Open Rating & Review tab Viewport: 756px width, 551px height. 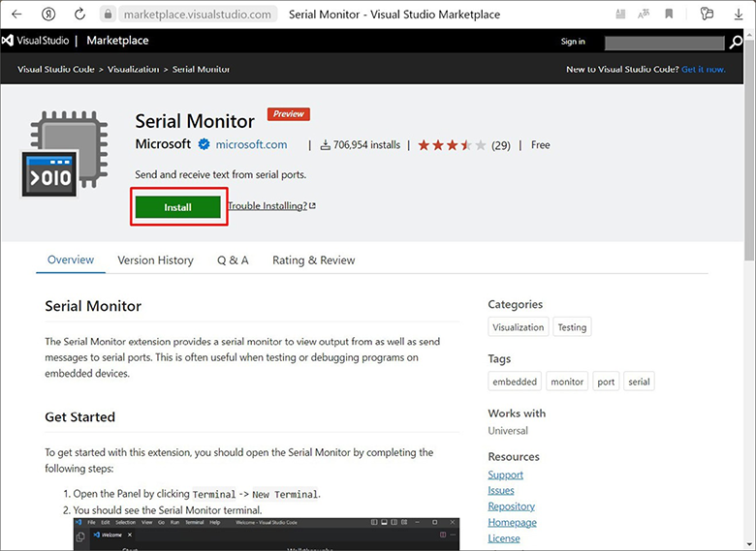click(x=313, y=260)
